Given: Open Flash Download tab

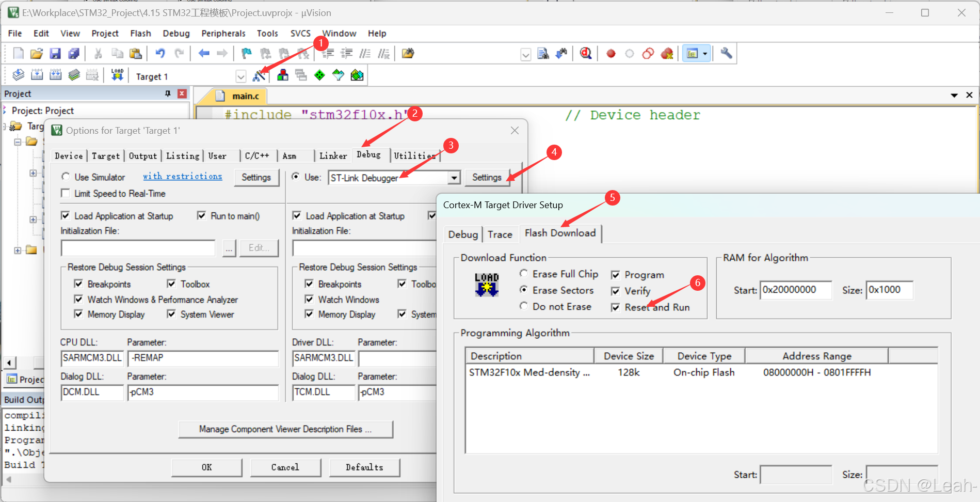Looking at the screenshot, I should pos(560,233).
